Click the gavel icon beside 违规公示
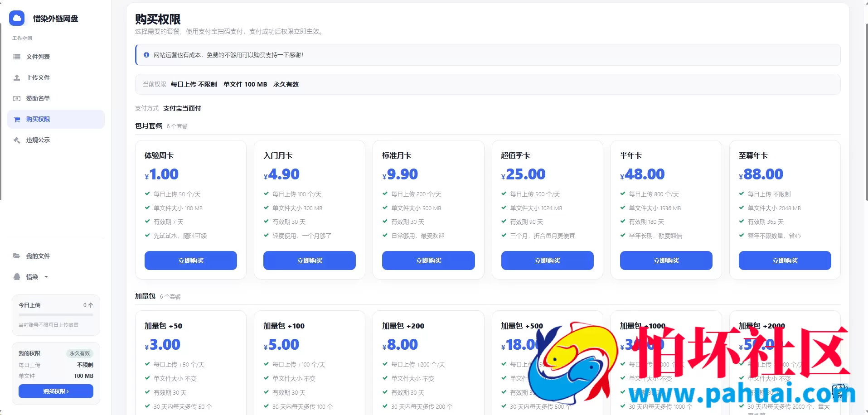This screenshot has height=415, width=868. (x=17, y=140)
